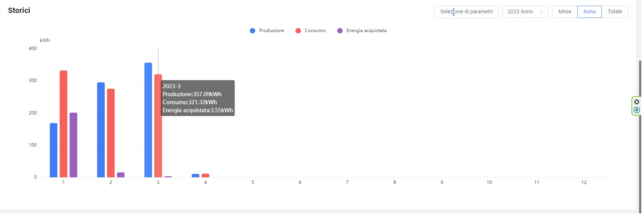Switch to the Mese view tab
This screenshot has height=216, width=644.
tap(564, 12)
